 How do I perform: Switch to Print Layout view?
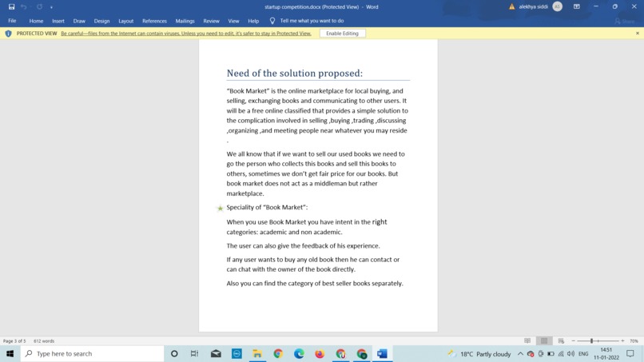coord(544,340)
